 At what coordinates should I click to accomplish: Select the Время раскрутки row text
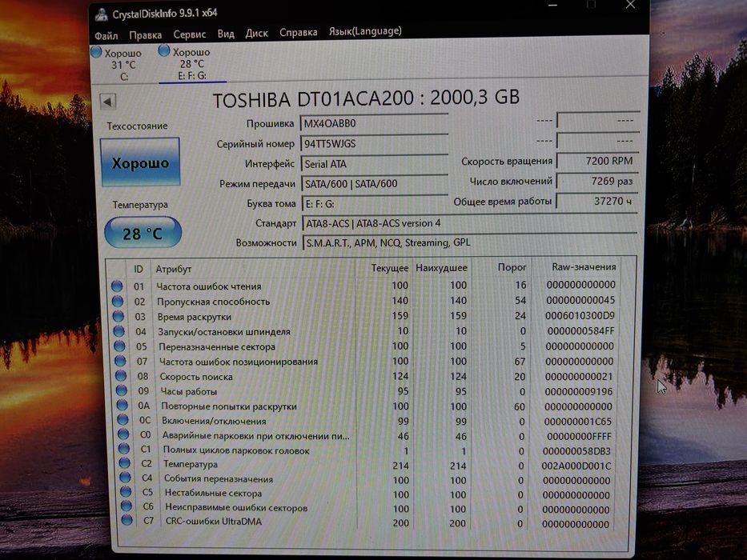pos(195,317)
